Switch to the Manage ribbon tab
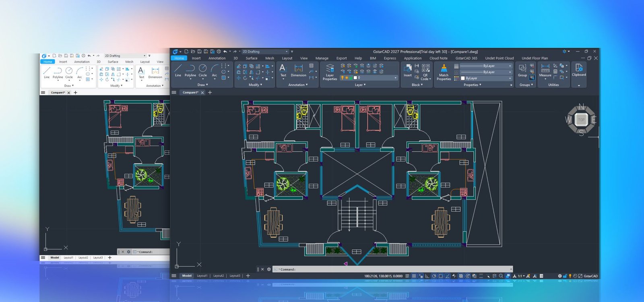 tap(322, 58)
